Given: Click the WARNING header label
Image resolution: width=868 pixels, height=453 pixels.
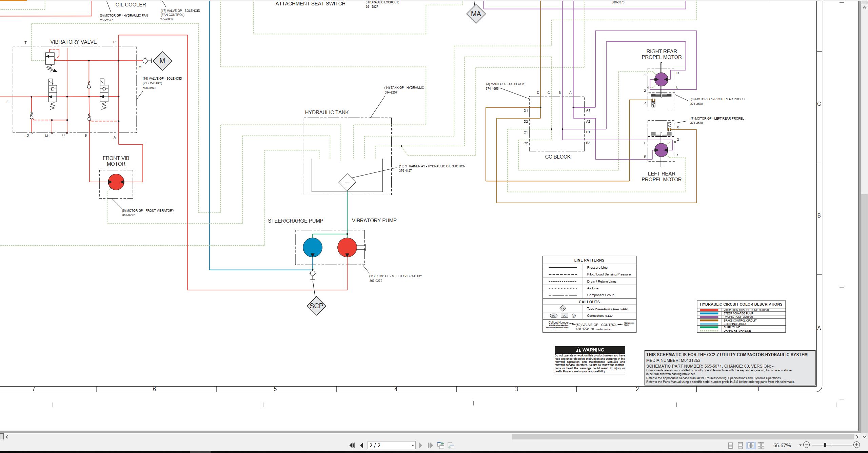Looking at the screenshot, I should (x=590, y=350).
